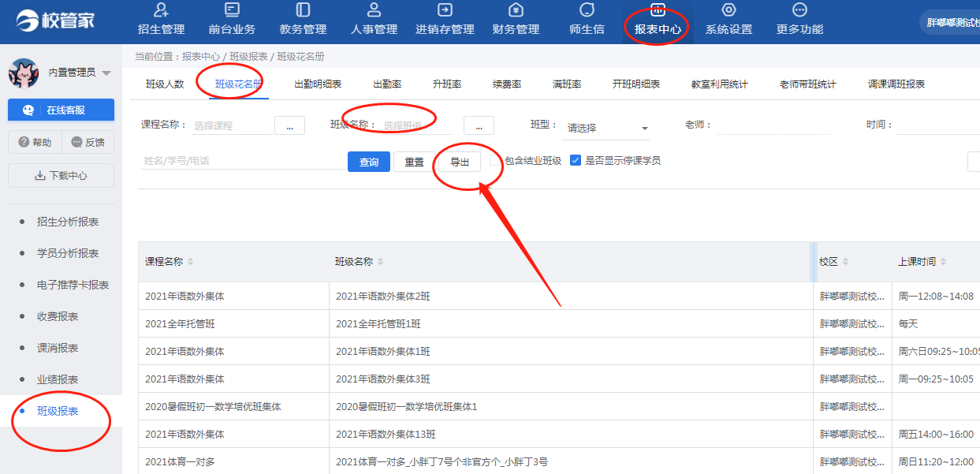The width and height of the screenshot is (980, 474).
Task: Open 学员分析报表 in sidebar
Action: pyautogui.click(x=68, y=253)
